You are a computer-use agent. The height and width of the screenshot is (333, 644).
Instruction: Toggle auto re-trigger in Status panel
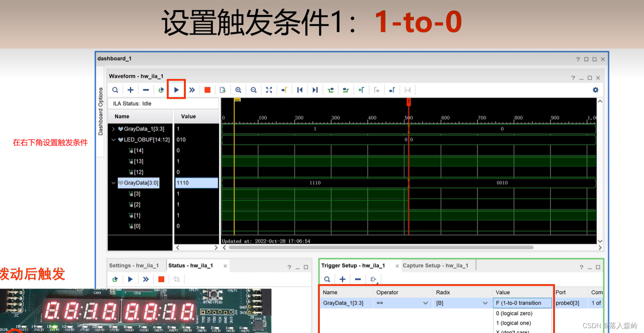point(115,279)
